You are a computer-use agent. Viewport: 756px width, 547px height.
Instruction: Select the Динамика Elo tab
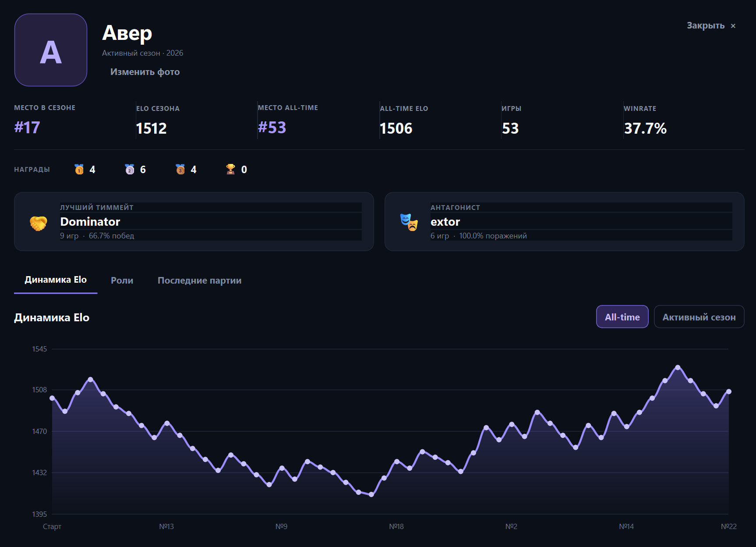pyautogui.click(x=56, y=281)
